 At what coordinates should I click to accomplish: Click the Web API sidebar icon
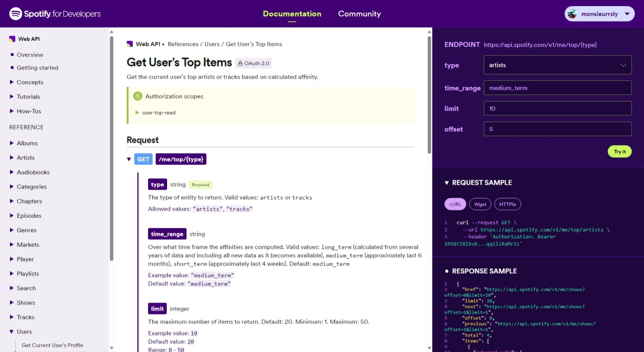(x=12, y=39)
